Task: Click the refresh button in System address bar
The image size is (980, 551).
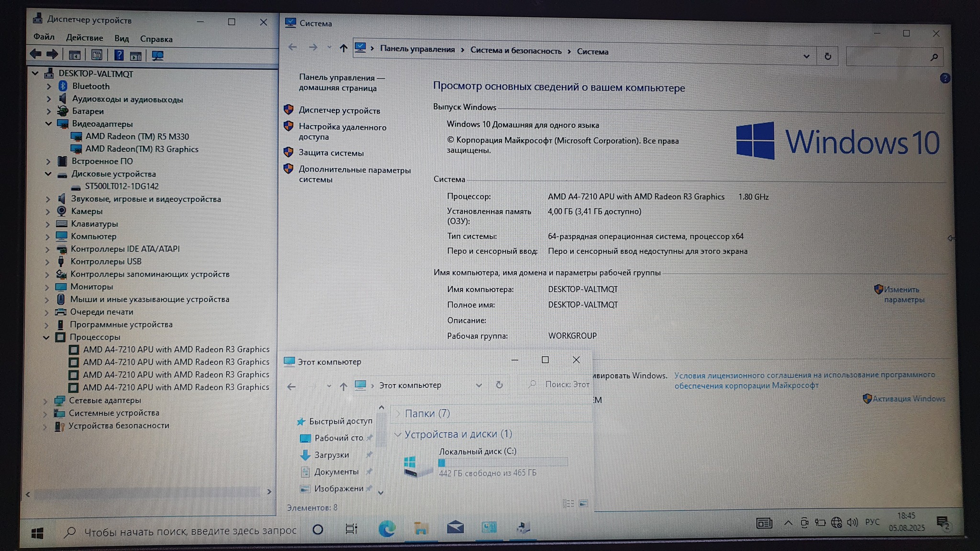Action: [x=828, y=56]
